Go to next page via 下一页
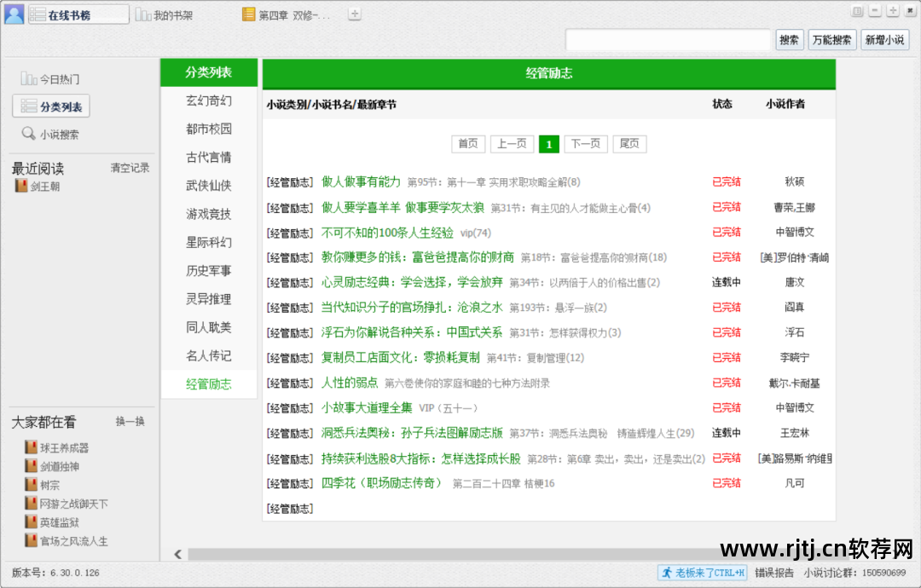The height and width of the screenshot is (588, 921). coord(586,143)
